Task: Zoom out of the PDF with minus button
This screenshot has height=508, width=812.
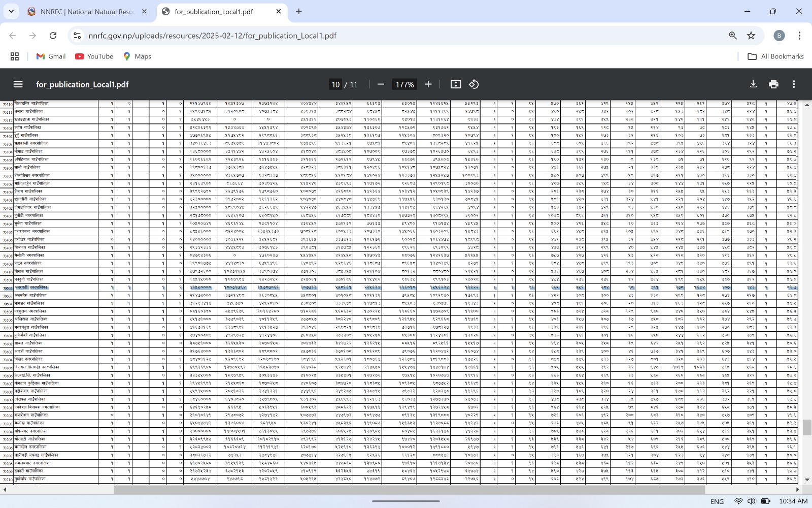Action: [381, 84]
